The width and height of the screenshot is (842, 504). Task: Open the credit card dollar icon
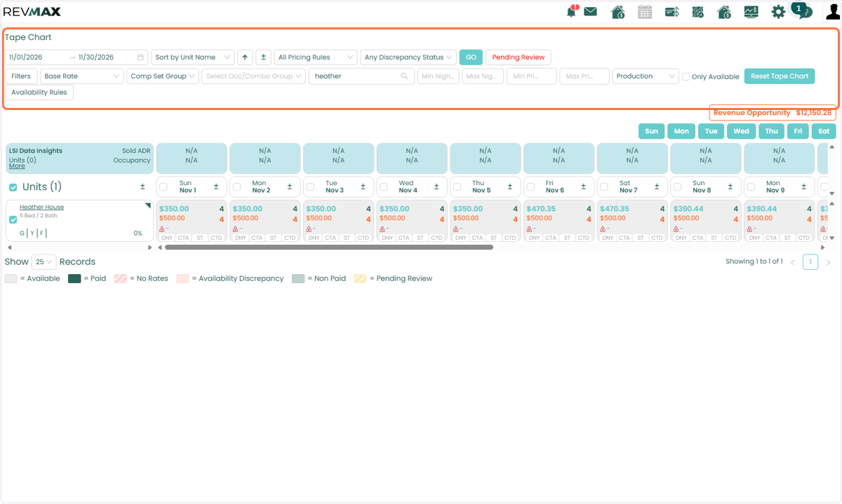tap(671, 11)
